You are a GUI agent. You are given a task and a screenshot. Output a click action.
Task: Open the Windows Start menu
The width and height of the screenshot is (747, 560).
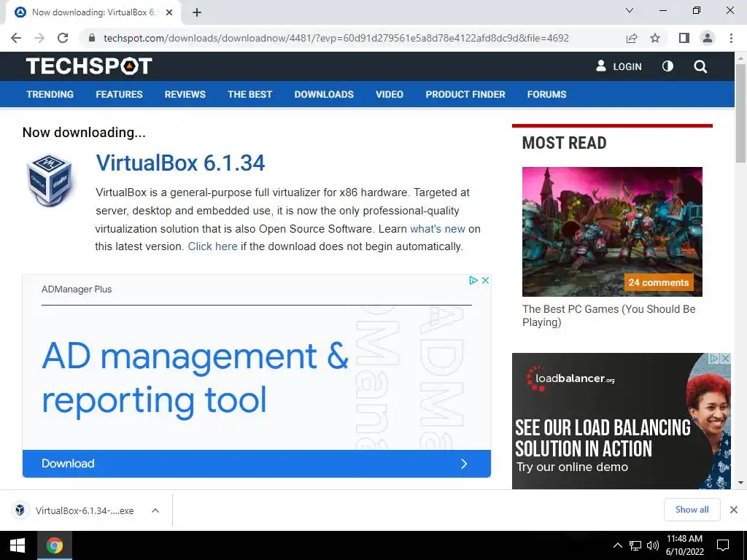[x=18, y=545]
